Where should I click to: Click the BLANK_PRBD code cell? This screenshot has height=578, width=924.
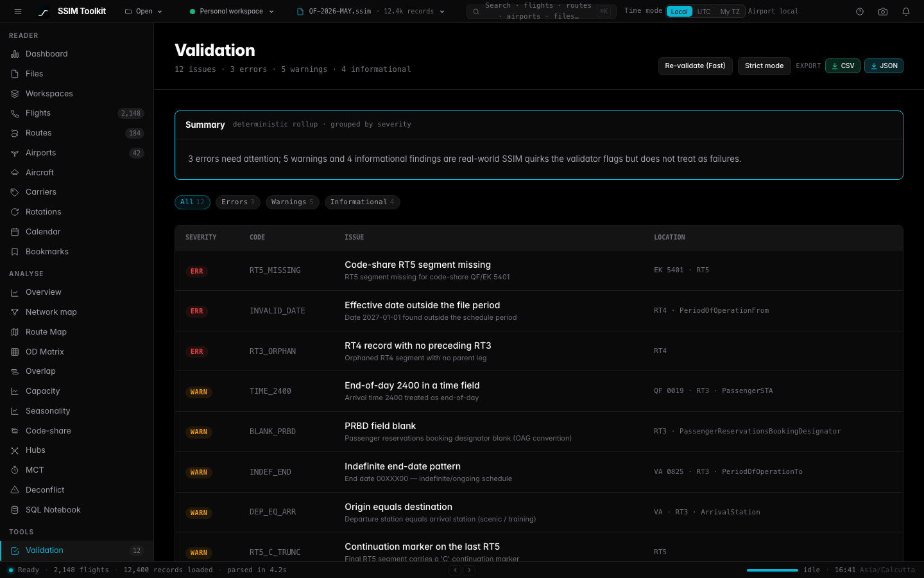(273, 432)
